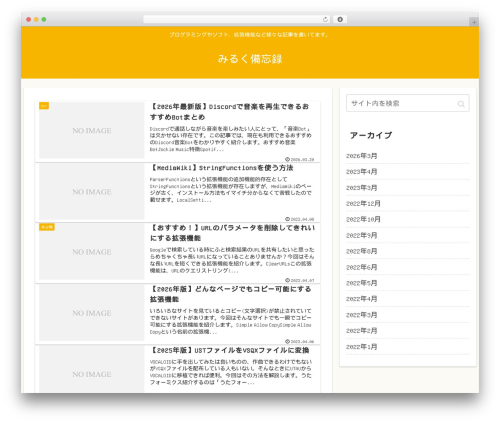Open the UST to VSQX conversion article
Image resolution: width=500 pixels, height=423 pixels.
[x=230, y=350]
